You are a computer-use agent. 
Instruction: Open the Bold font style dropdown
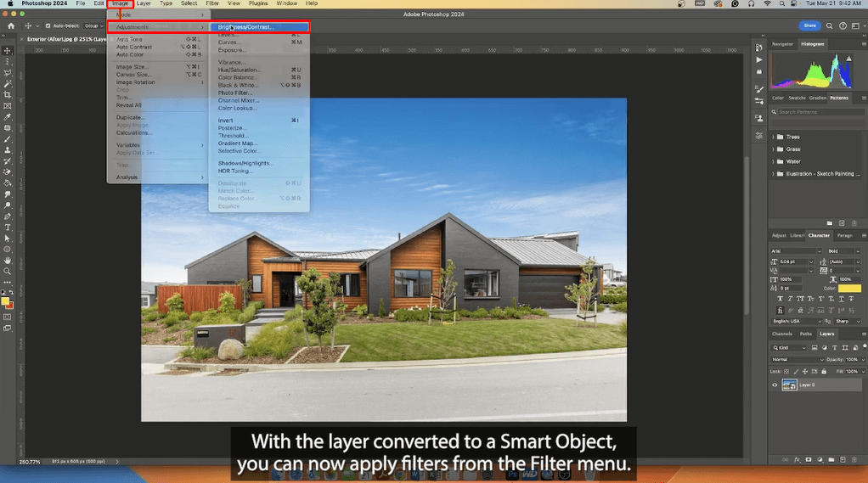(844, 251)
